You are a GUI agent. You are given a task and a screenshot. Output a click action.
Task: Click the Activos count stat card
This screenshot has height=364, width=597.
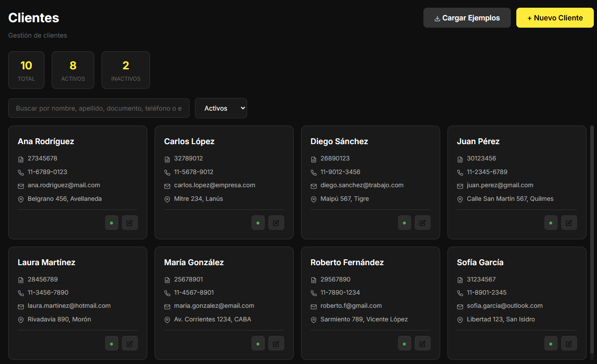[x=73, y=70]
